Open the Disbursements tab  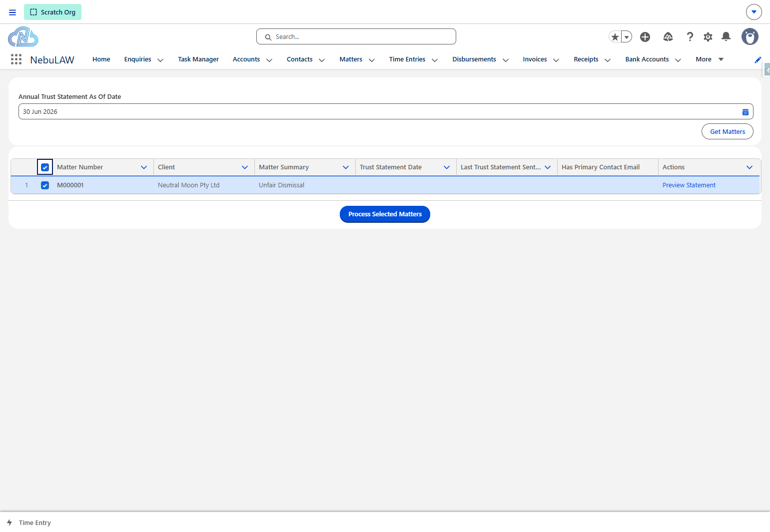(474, 59)
